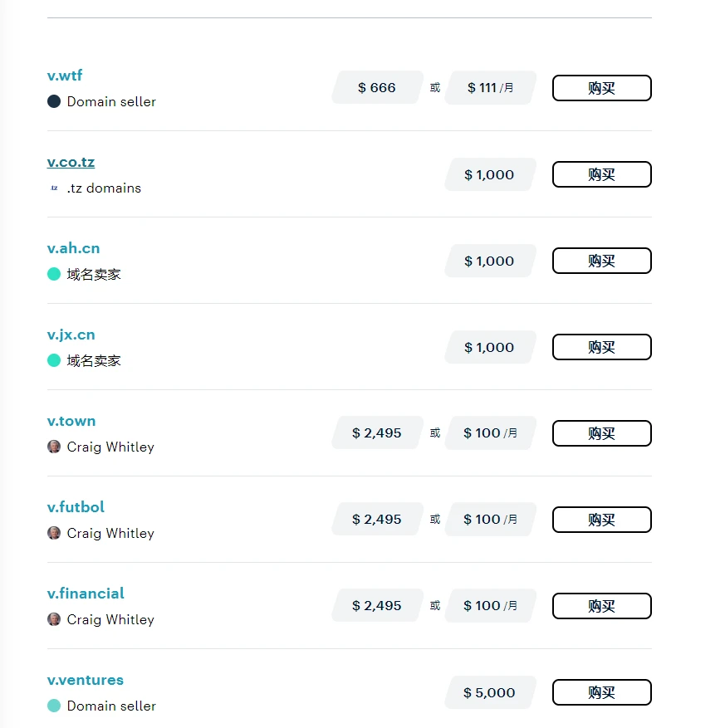725x728 pixels.
Task: Buy the v.town domain
Action: 601,433
